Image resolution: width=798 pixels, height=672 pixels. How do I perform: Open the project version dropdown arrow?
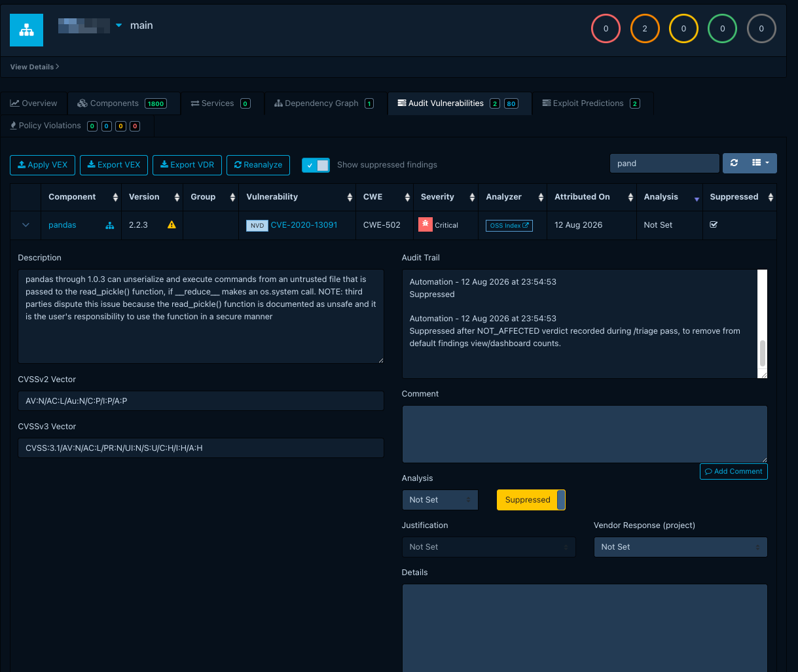click(x=118, y=26)
